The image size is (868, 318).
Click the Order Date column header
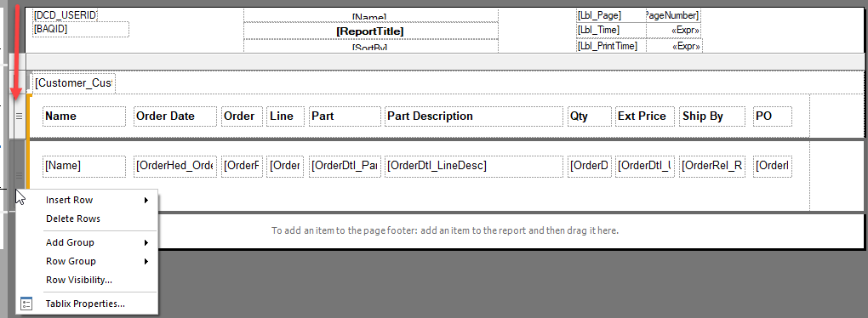pyautogui.click(x=175, y=116)
